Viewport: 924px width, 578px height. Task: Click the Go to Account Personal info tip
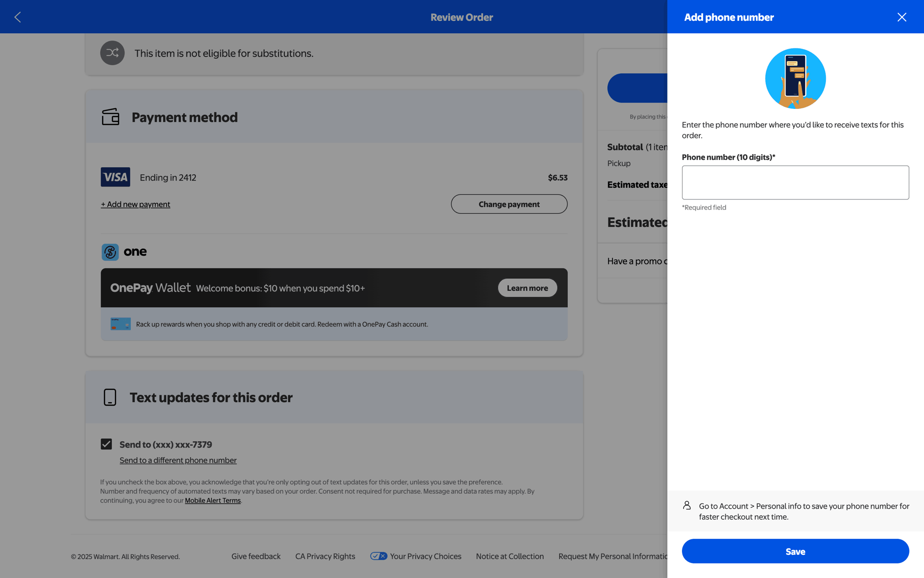[804, 511]
